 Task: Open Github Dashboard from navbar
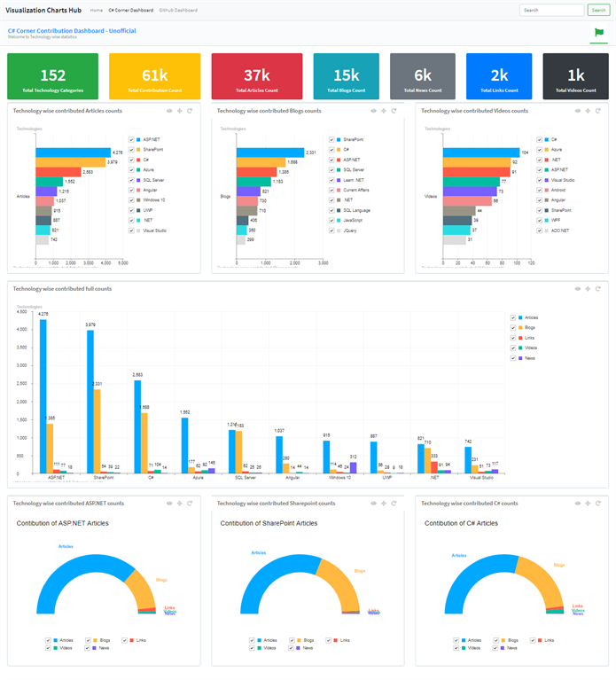point(178,10)
